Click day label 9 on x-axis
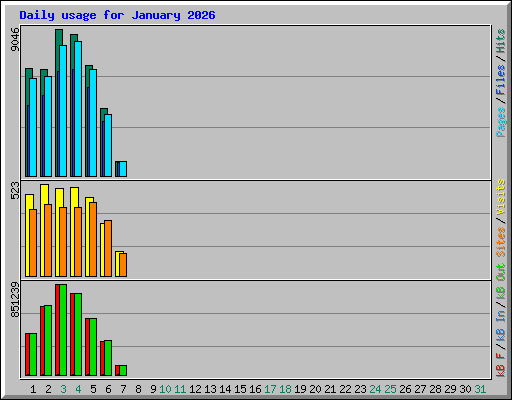Viewport: 512px width, 400px height. [x=153, y=389]
